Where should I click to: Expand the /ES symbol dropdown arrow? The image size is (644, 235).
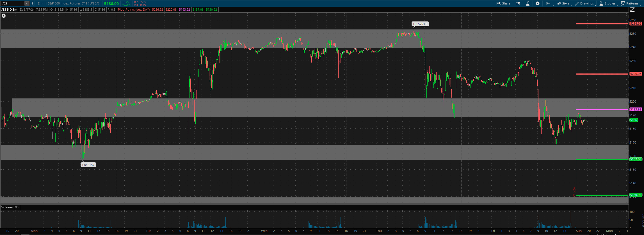[x=27, y=3]
